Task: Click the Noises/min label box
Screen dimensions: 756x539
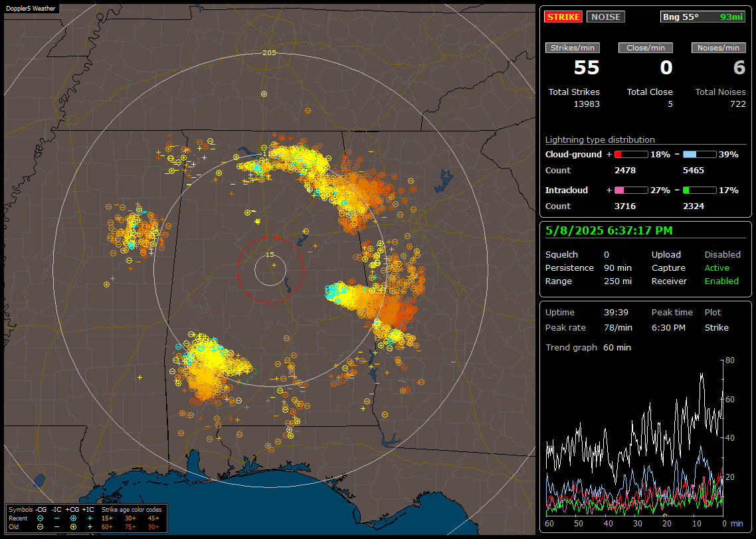Action: click(718, 48)
